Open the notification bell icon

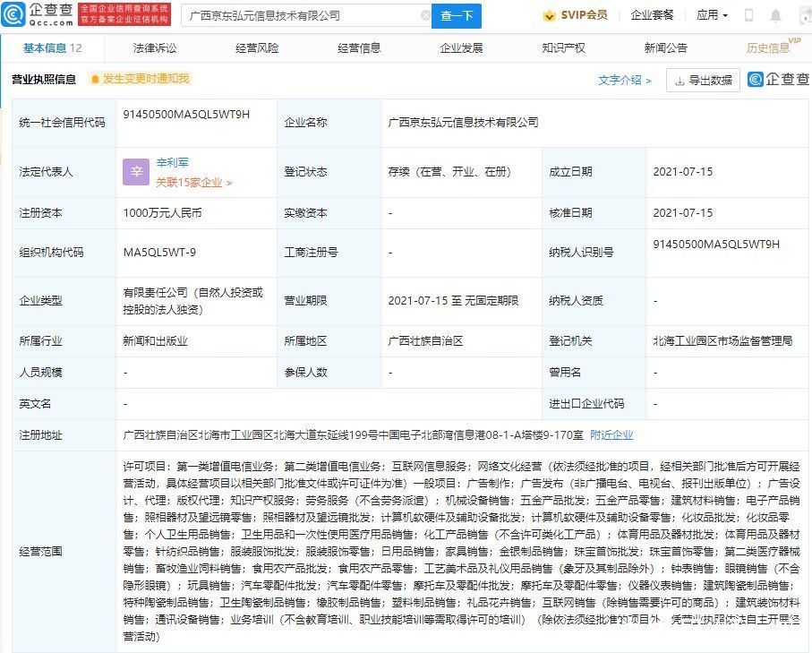(775, 15)
